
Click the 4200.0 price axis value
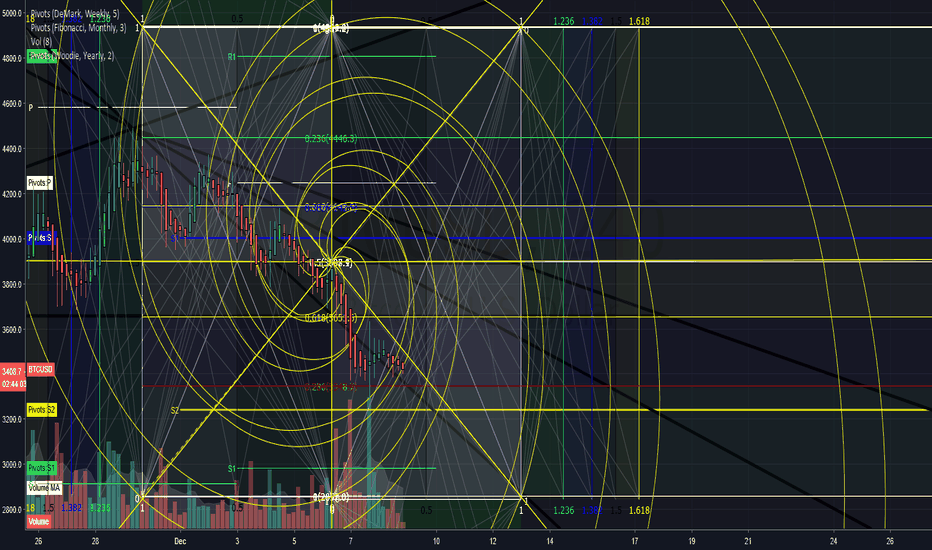(12, 194)
